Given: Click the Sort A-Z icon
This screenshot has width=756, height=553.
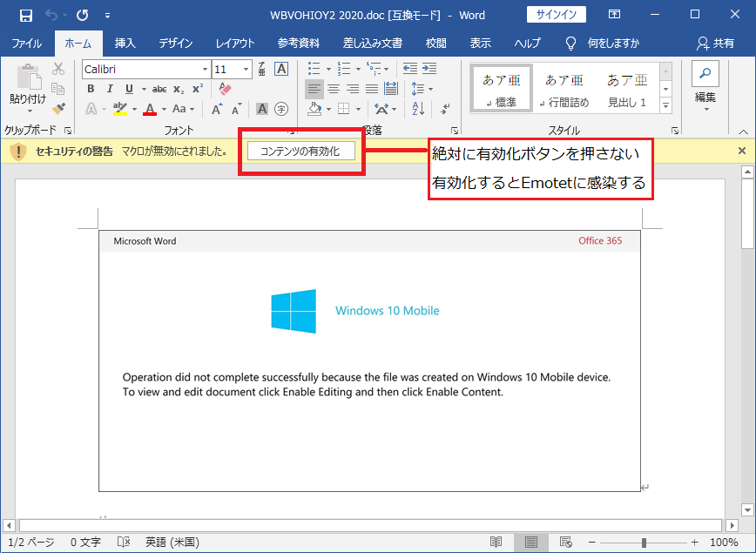Looking at the screenshot, I should coord(418,109).
